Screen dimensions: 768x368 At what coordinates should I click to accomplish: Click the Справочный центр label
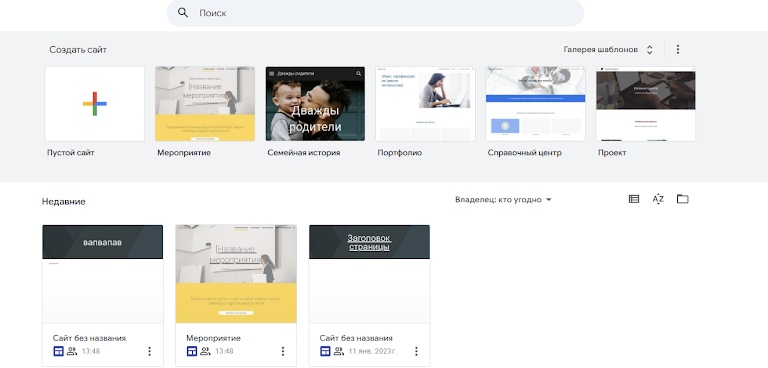click(525, 153)
